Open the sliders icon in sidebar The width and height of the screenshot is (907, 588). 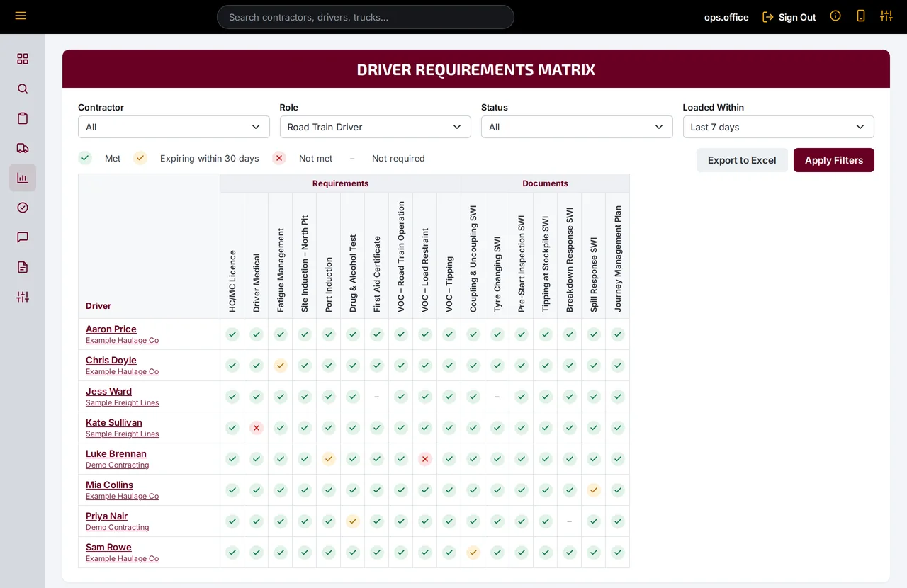point(23,297)
